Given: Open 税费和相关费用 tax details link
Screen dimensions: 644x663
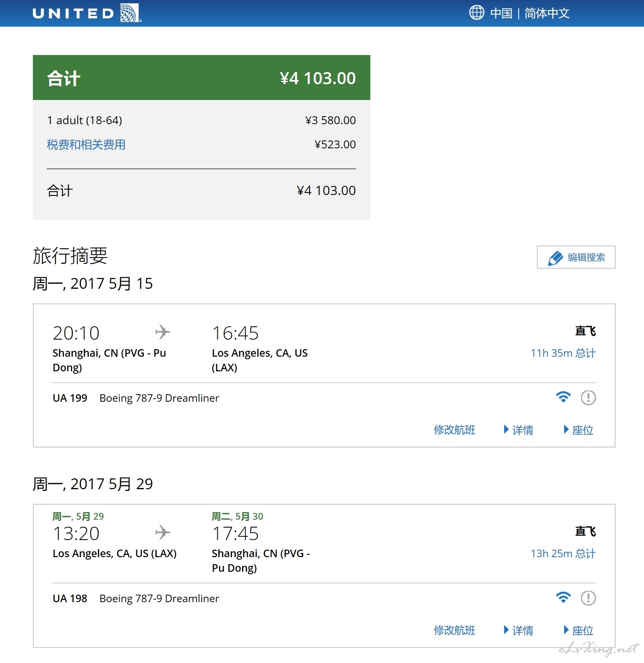Looking at the screenshot, I should 86,145.
